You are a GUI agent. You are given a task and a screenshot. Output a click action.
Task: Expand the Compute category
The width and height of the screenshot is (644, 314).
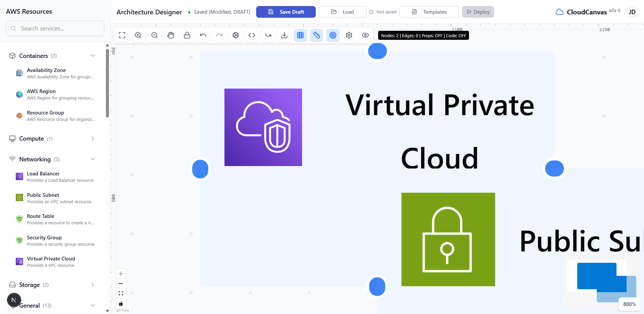click(x=93, y=138)
